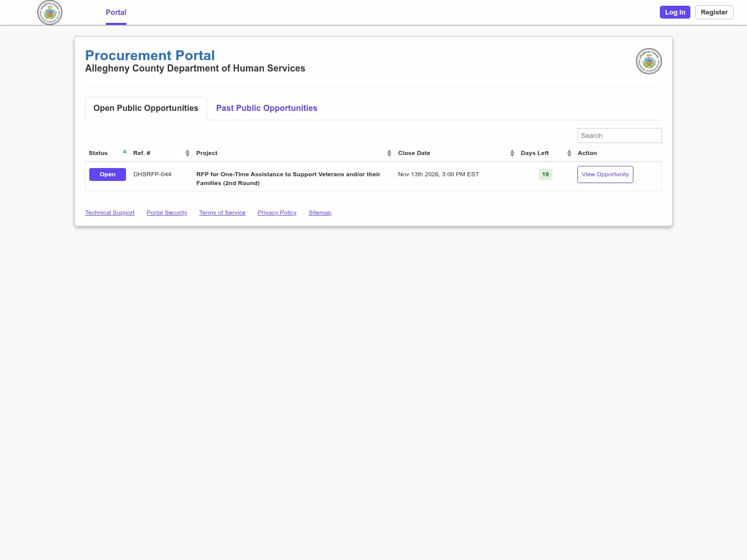
Task: Click the Action column header
Action: click(587, 153)
